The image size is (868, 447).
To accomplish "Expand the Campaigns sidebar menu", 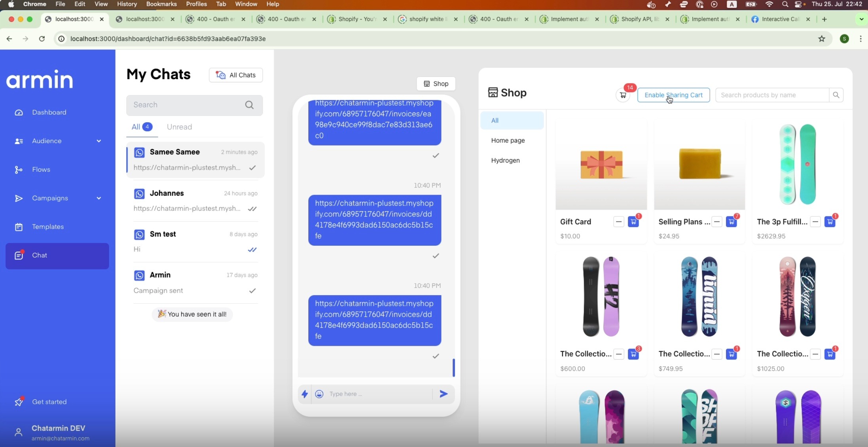I will (x=99, y=198).
